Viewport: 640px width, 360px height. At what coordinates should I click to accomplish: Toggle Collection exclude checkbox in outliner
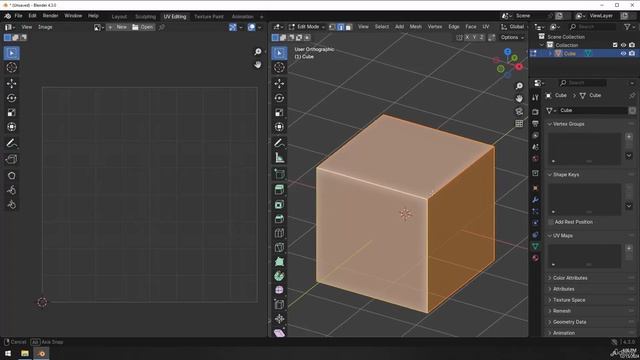615,45
